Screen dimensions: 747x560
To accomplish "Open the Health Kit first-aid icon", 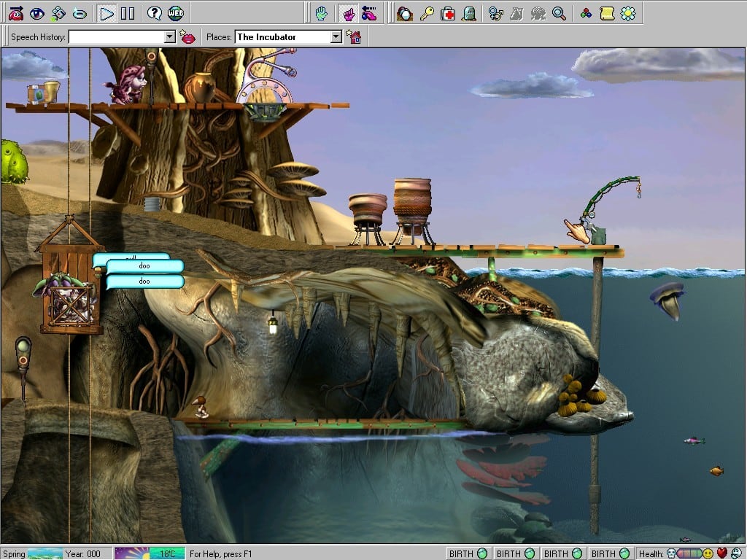I will (x=449, y=12).
